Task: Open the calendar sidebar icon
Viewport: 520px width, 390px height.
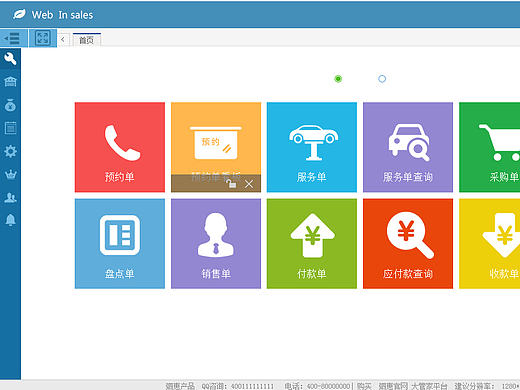Action: (x=10, y=128)
